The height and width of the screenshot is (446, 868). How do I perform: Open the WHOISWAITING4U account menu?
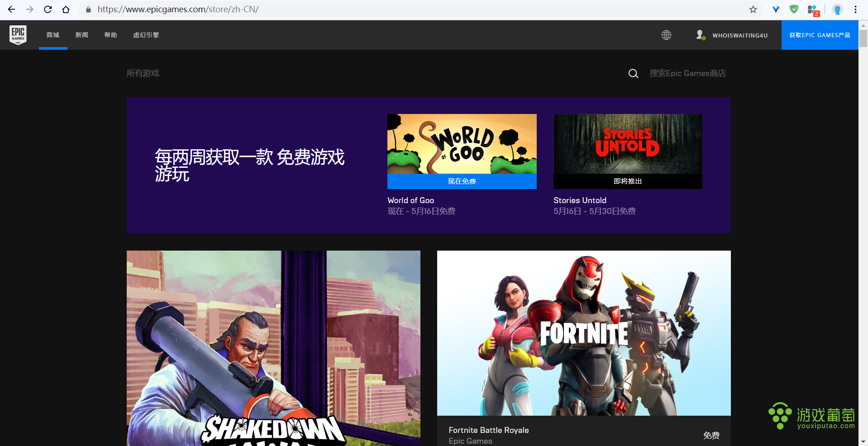(x=740, y=35)
